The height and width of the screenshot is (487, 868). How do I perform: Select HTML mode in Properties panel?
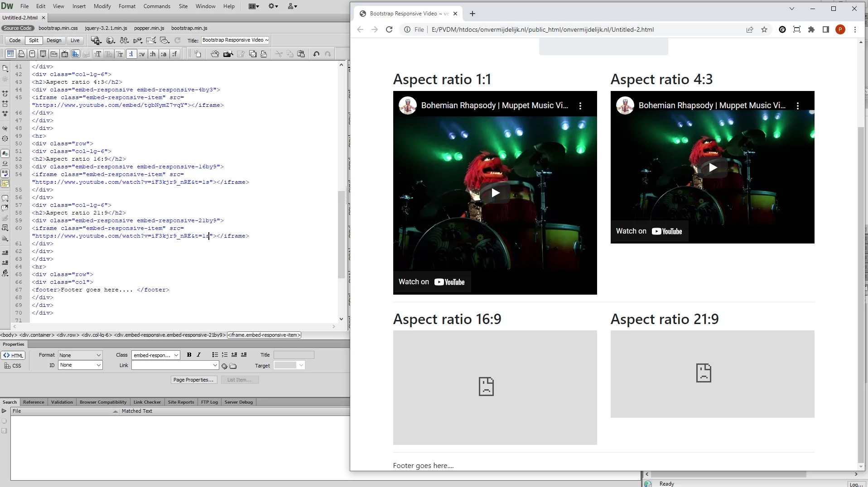pos(14,355)
